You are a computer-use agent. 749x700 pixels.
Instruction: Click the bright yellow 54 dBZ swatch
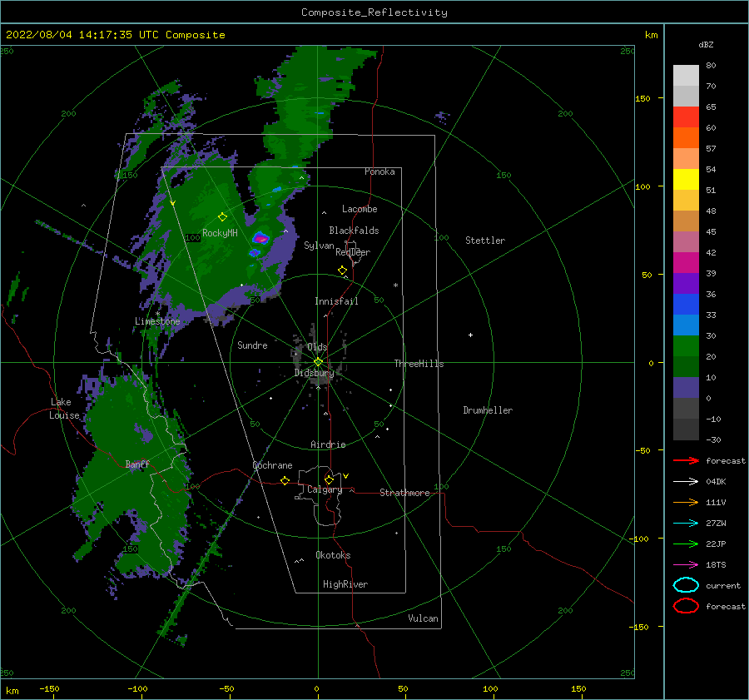pos(686,179)
